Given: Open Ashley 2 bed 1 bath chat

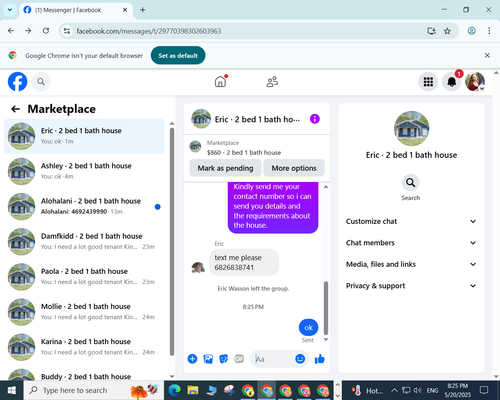Looking at the screenshot, I should click(84, 171).
